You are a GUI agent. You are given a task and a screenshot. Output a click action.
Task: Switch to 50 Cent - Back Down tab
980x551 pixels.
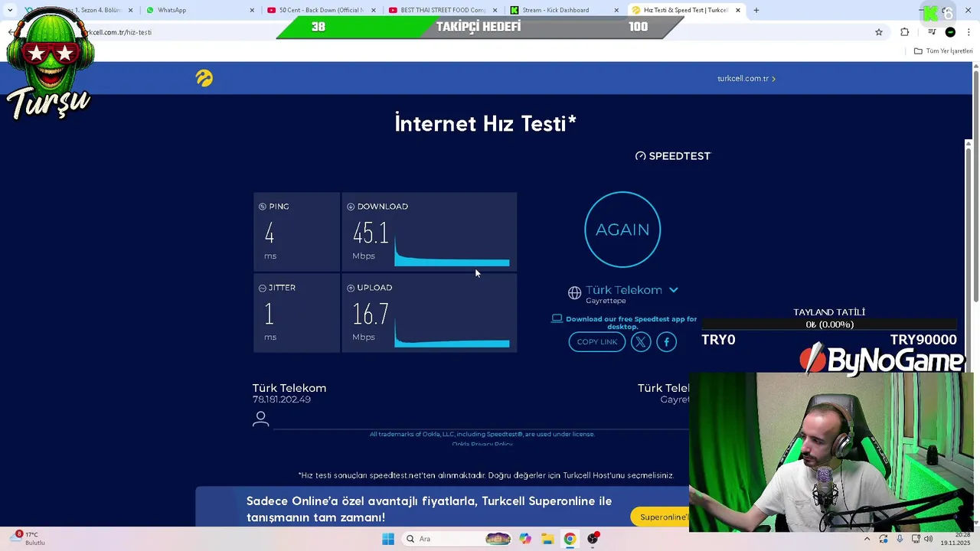[322, 10]
